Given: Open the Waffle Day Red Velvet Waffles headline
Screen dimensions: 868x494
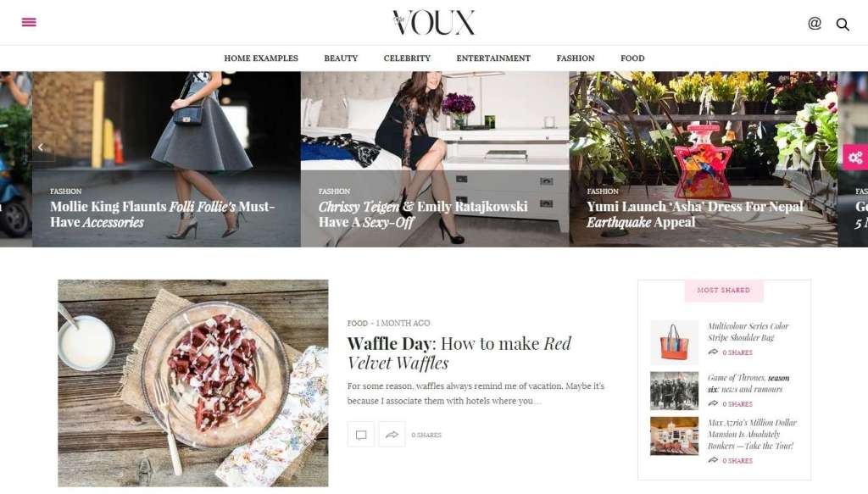Looking at the screenshot, I should [459, 353].
